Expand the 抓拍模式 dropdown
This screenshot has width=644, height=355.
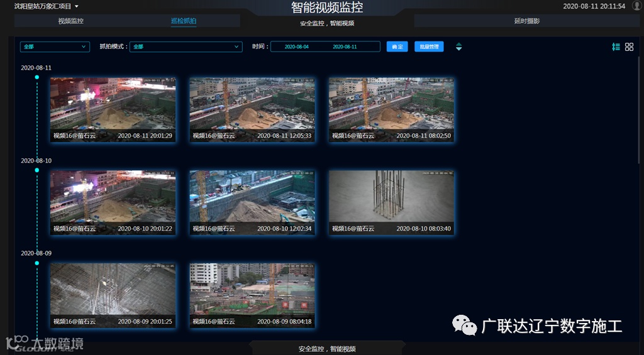click(186, 46)
